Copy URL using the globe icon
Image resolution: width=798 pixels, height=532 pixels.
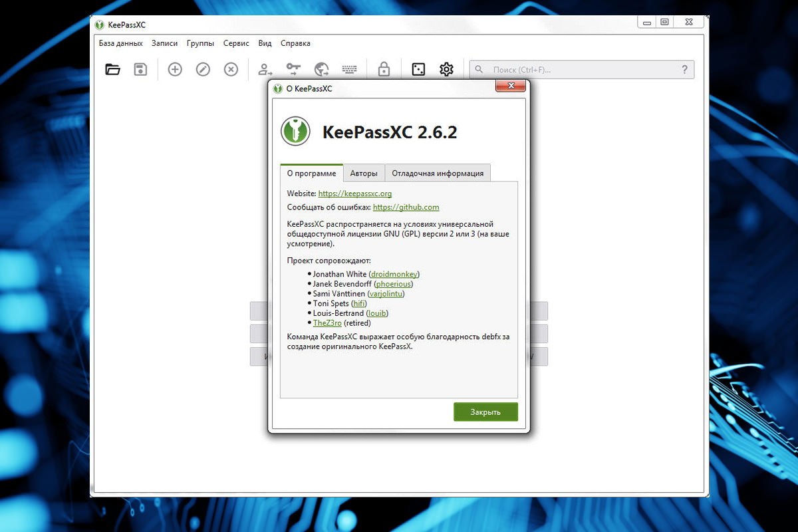[x=322, y=69]
